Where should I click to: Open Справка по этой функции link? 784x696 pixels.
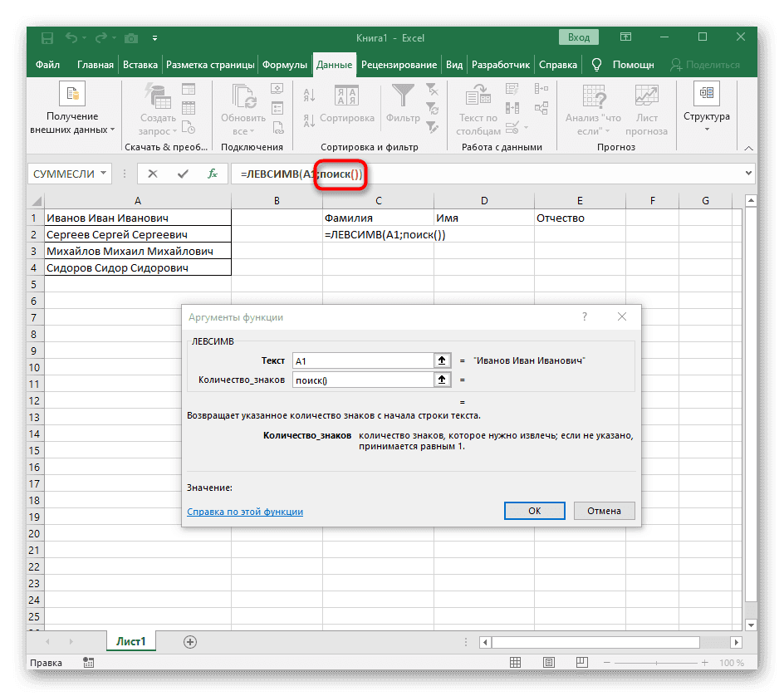(244, 512)
